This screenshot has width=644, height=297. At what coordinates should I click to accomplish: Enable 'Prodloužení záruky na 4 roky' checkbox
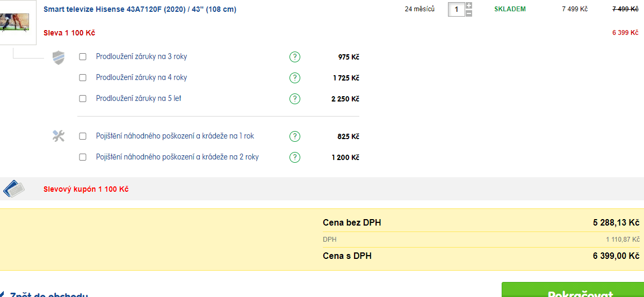pyautogui.click(x=83, y=78)
